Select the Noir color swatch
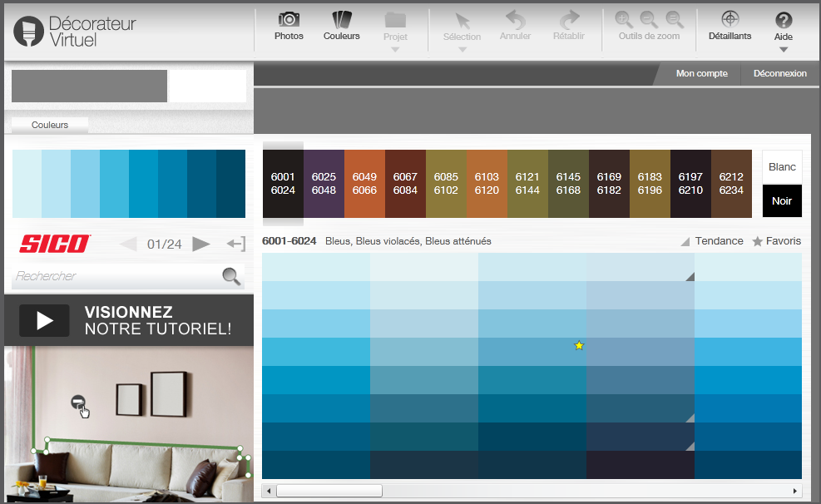Image resolution: width=821 pixels, height=504 pixels. click(781, 201)
